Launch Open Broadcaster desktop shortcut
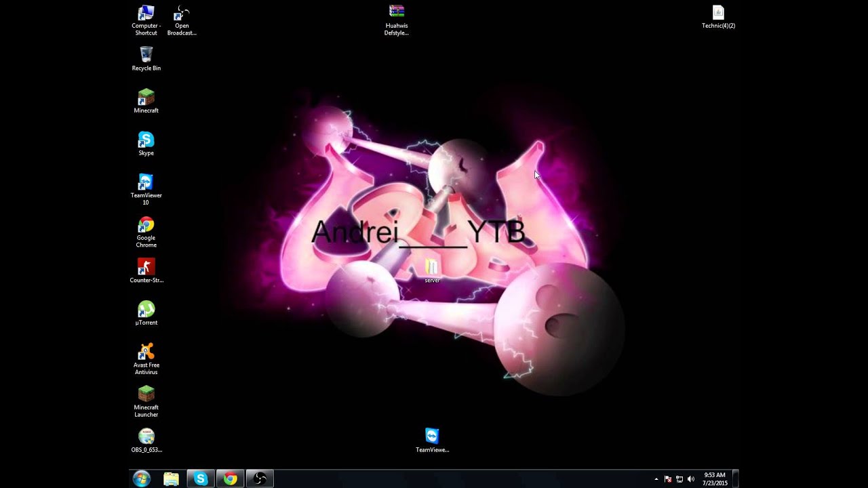This screenshot has height=488, width=868. pos(182,20)
